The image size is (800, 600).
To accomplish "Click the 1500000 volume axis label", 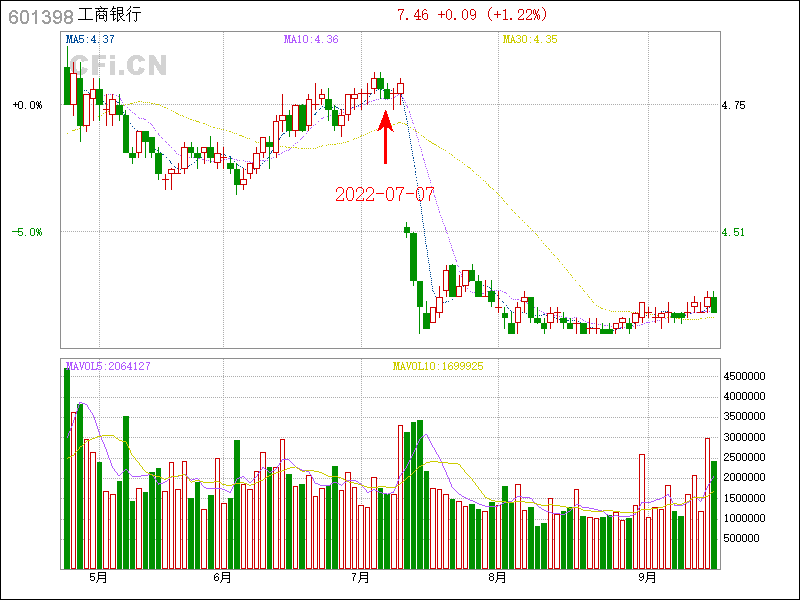I will pos(744,498).
